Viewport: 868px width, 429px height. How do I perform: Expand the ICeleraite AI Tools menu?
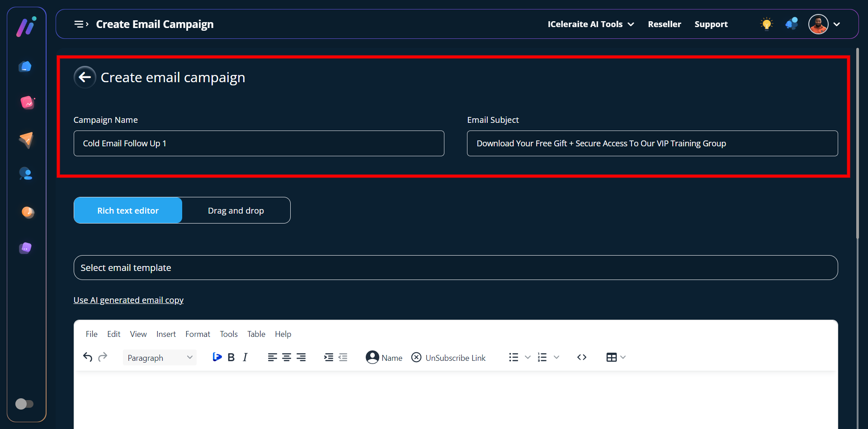pos(590,24)
